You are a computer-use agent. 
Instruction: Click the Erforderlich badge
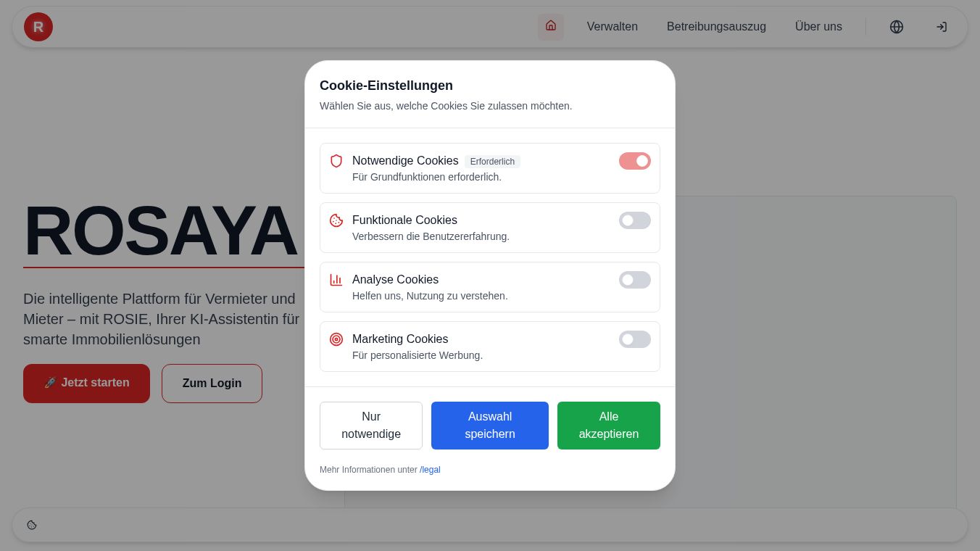pos(492,162)
